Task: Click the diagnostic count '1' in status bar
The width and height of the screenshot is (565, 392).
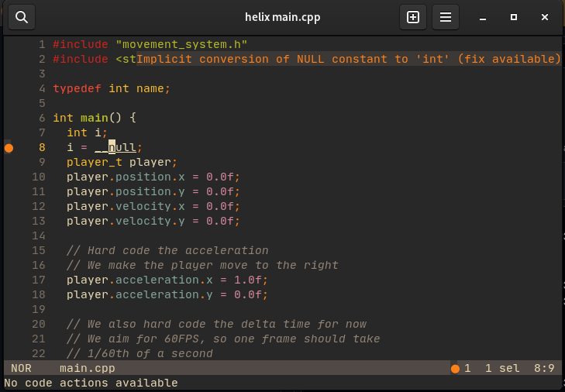Action: pos(467,368)
